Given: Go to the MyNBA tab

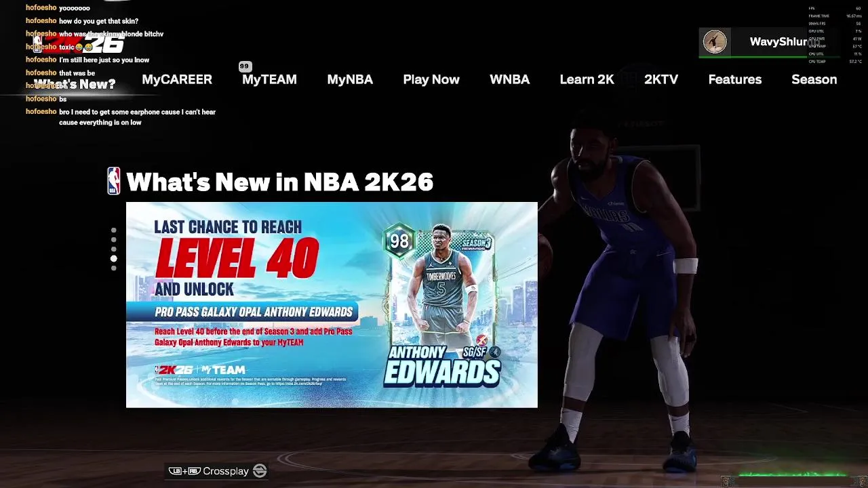Looking at the screenshot, I should pyautogui.click(x=350, y=79).
